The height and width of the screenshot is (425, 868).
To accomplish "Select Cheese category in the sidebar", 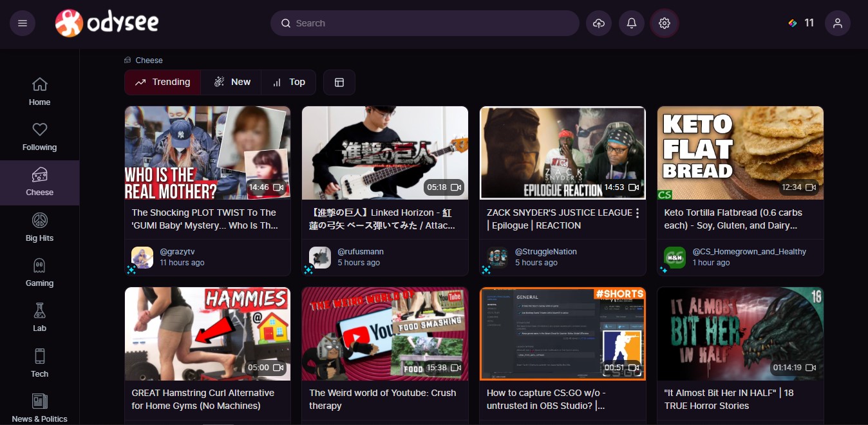I will pos(39,183).
